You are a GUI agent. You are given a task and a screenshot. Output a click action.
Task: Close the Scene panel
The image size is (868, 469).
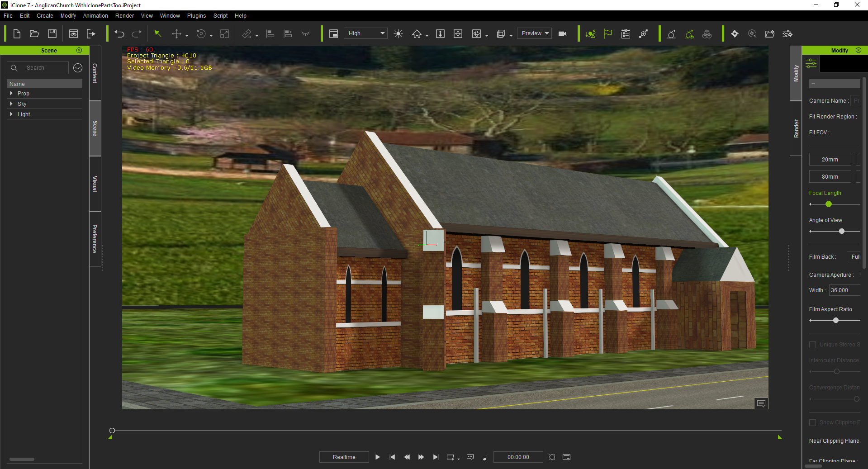coord(79,50)
